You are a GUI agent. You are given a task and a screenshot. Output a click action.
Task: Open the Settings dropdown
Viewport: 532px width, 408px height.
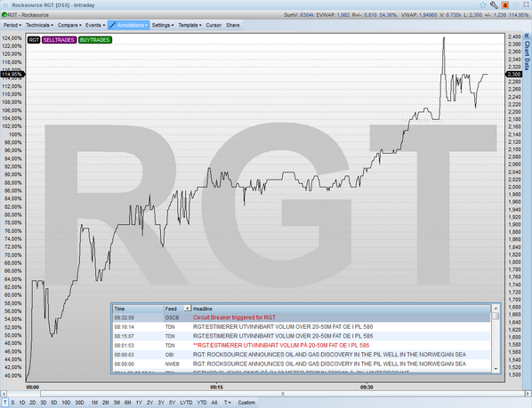pos(163,25)
